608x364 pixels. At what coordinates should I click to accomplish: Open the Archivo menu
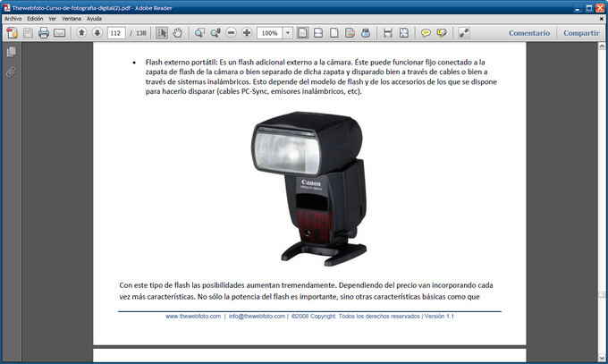point(13,18)
